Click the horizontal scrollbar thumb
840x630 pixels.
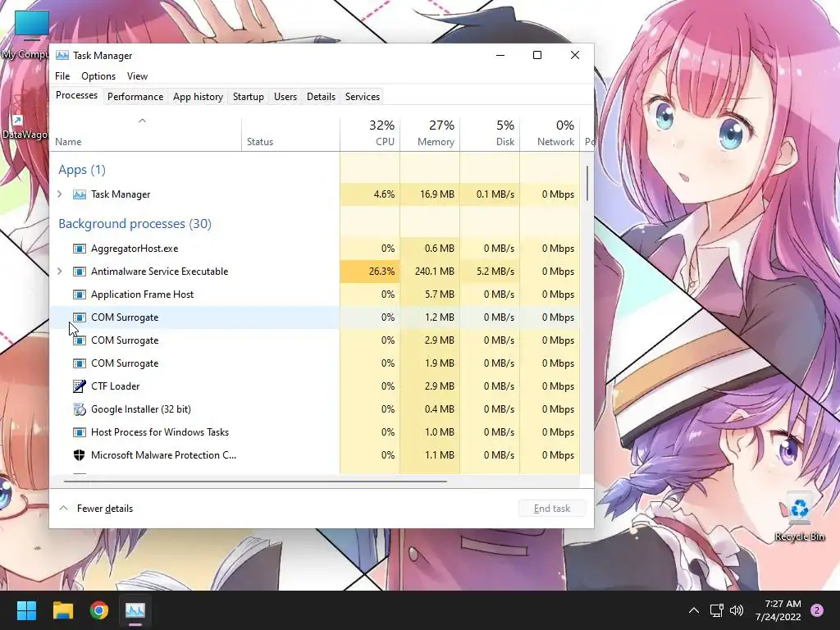click(x=255, y=481)
